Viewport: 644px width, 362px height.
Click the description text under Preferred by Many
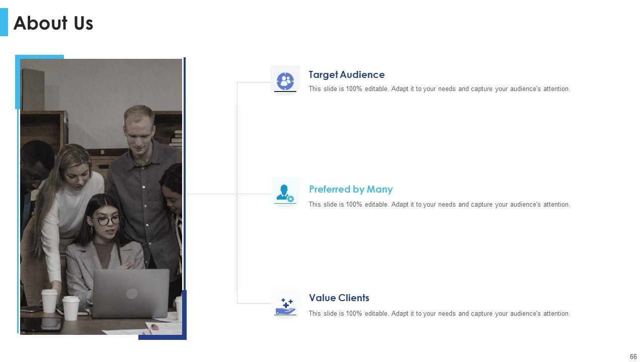tap(439, 205)
